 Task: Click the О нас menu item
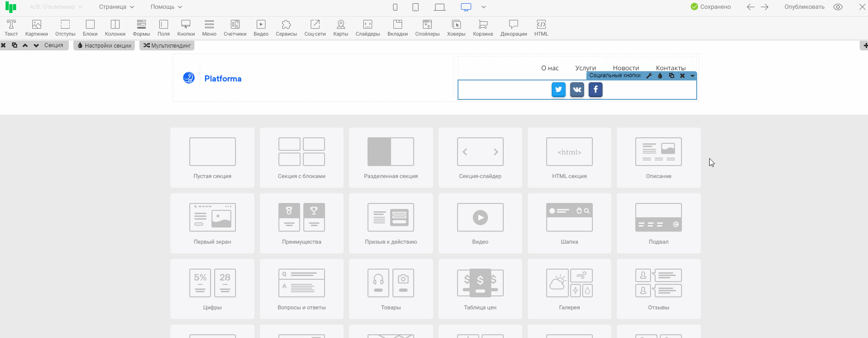(x=550, y=68)
